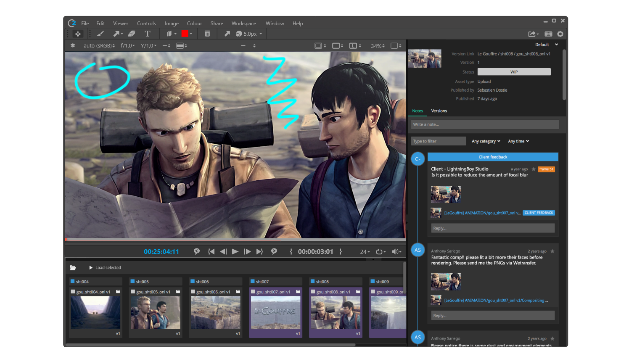
Task: Open the File menu
Action: click(85, 24)
